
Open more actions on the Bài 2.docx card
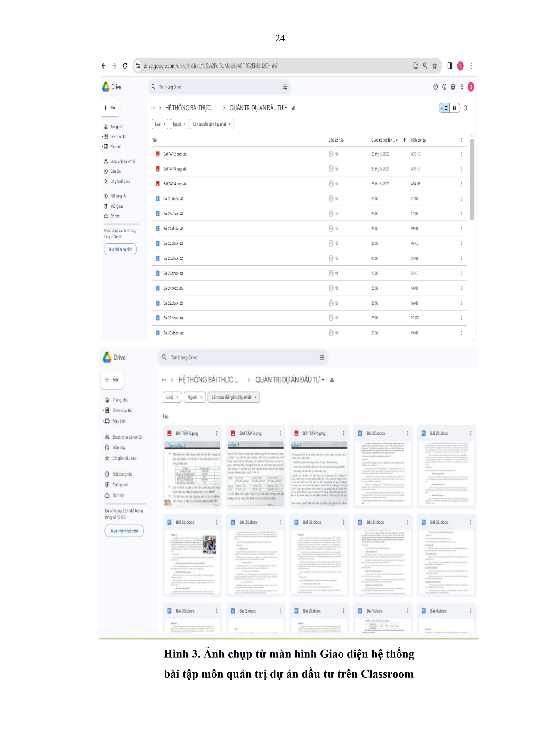pyautogui.click(x=280, y=611)
